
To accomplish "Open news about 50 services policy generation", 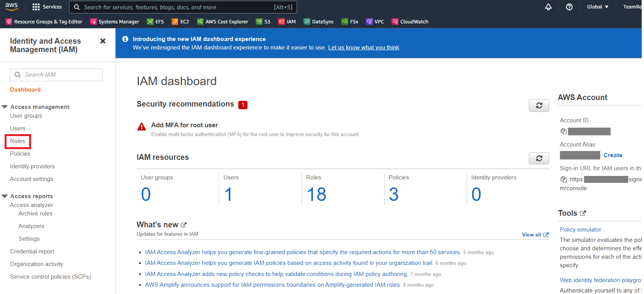I will (x=303, y=252).
